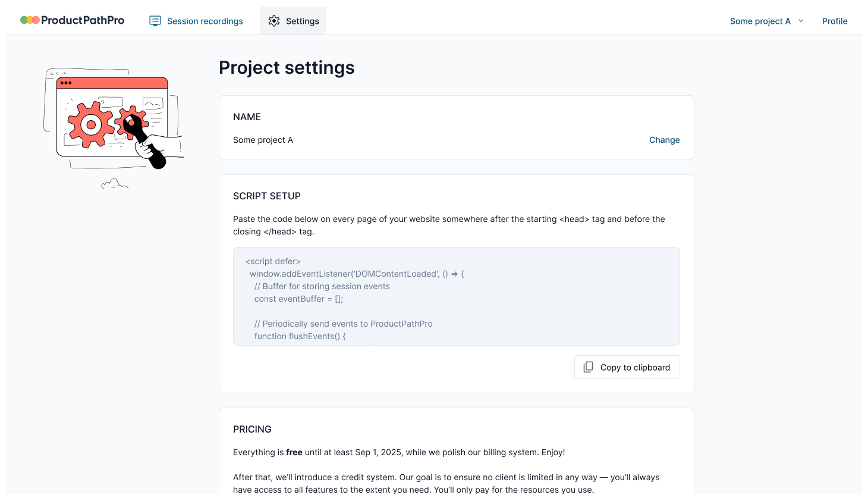Click the SCRIPT SETUP section heading
The image size is (868, 501).
tap(267, 196)
